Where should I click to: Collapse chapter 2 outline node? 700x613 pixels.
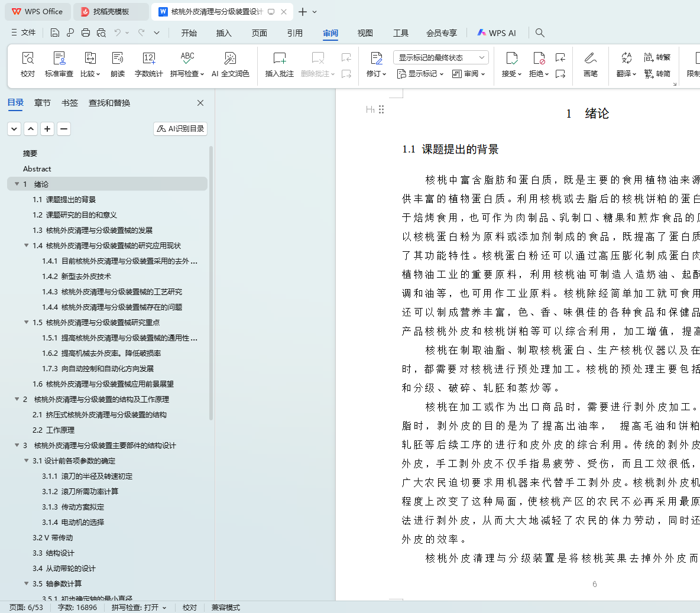(17, 399)
